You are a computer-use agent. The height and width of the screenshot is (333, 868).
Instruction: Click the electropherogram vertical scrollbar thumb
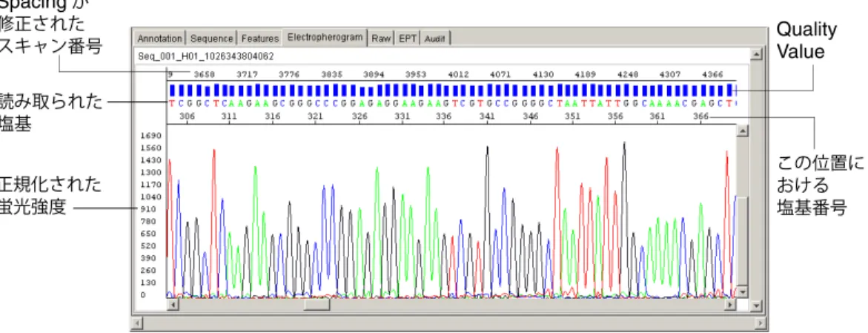pos(742,242)
